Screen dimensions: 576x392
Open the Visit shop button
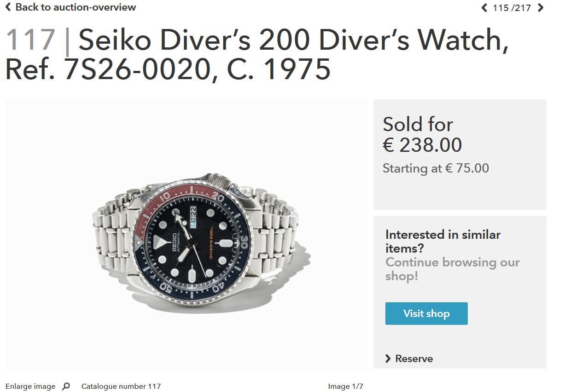point(426,313)
